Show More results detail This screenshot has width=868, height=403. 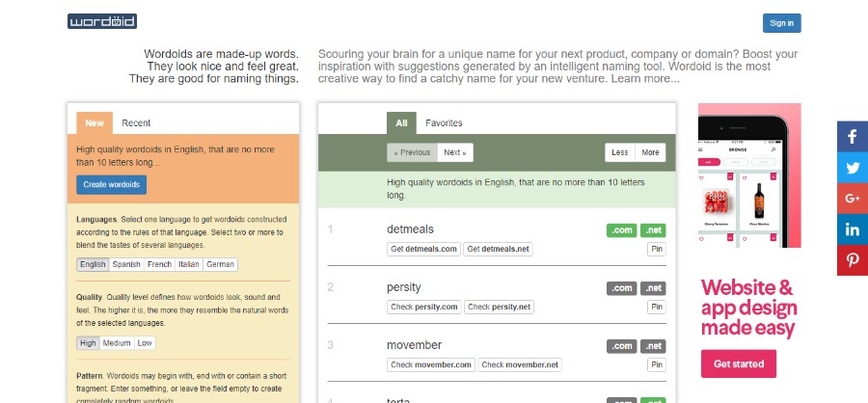[650, 152]
